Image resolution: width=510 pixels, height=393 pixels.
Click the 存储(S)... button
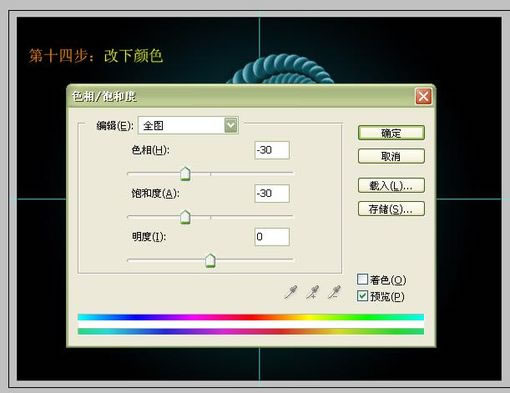391,209
